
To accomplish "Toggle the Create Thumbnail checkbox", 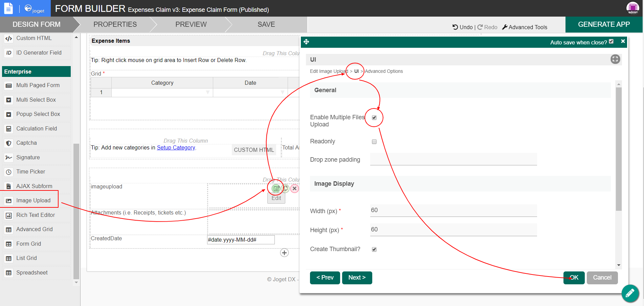I will coord(374,249).
